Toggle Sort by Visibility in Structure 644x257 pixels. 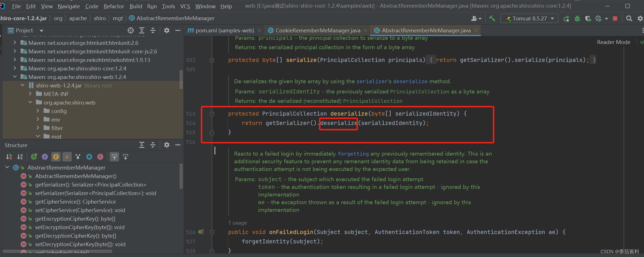tap(9, 156)
